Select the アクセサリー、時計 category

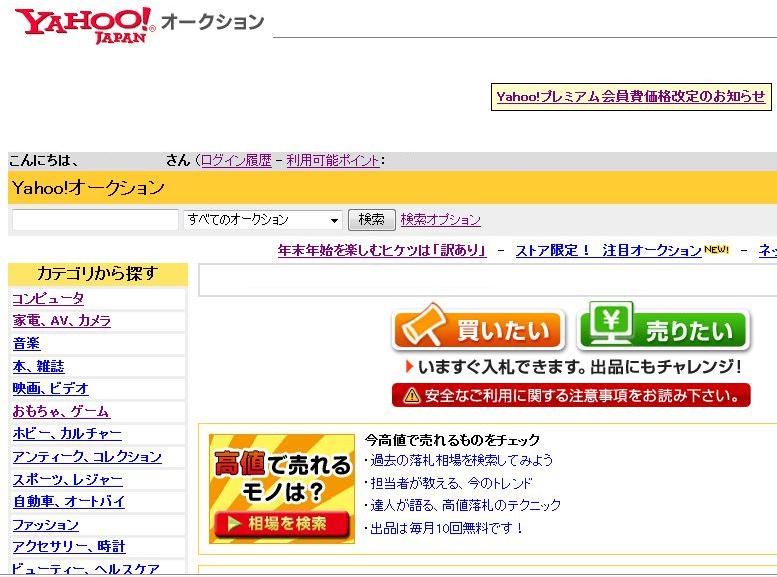tap(69, 547)
